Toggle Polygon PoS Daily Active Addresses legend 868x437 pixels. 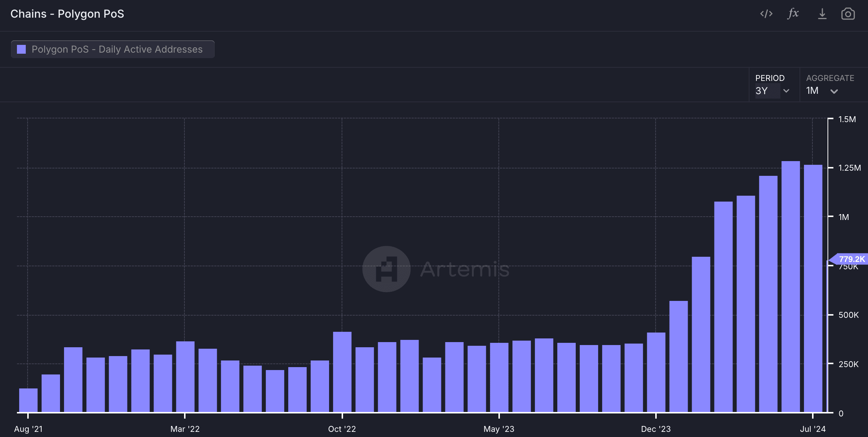tap(113, 49)
